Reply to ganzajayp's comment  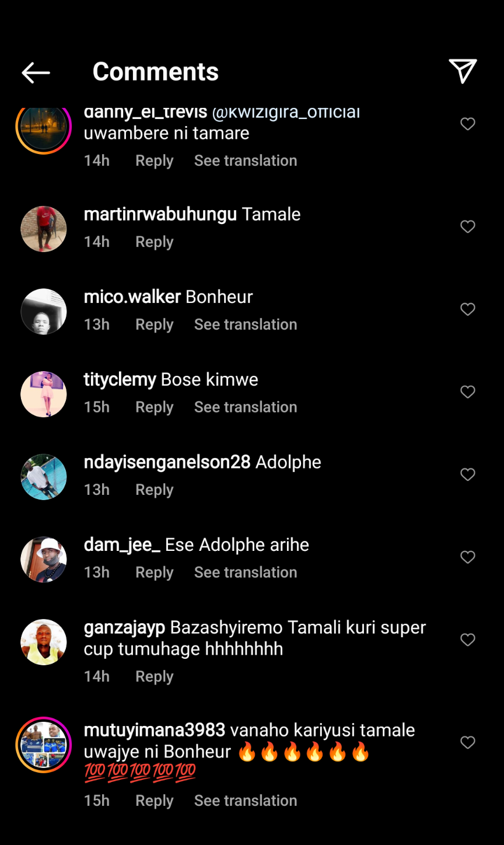(x=155, y=676)
